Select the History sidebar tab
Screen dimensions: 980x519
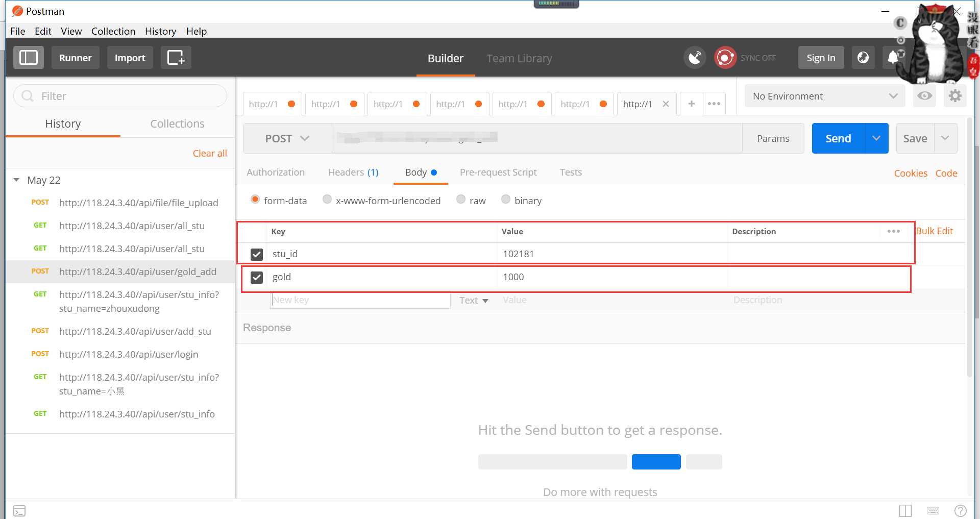pos(63,123)
